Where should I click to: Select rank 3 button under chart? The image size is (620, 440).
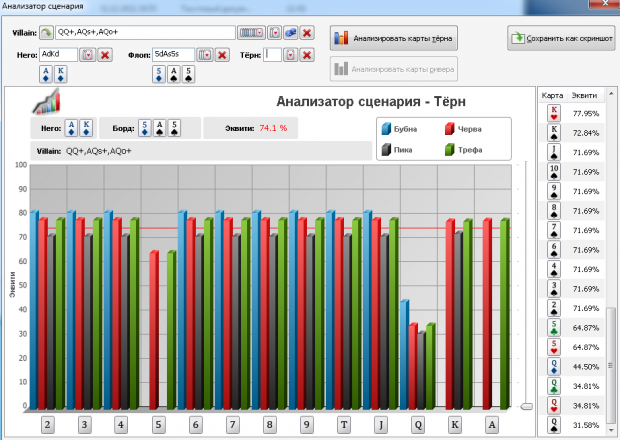pyautogui.click(x=84, y=425)
